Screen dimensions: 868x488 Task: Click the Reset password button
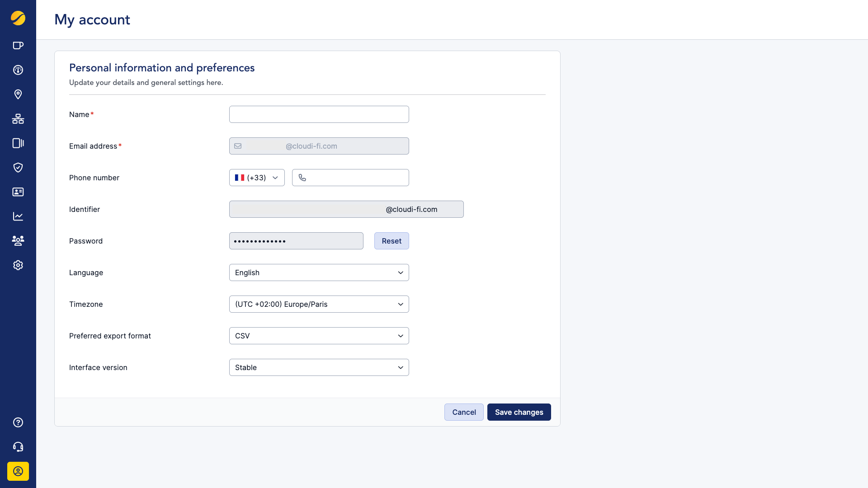(392, 241)
